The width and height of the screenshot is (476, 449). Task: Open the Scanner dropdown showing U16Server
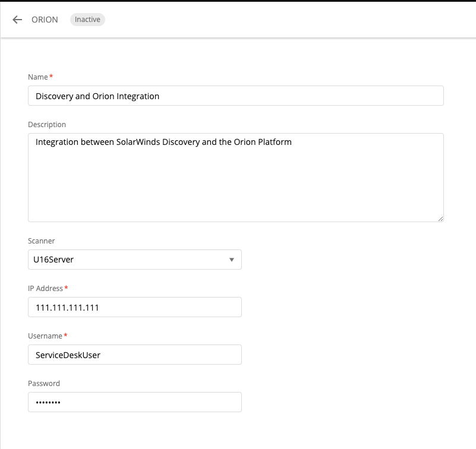tap(135, 260)
